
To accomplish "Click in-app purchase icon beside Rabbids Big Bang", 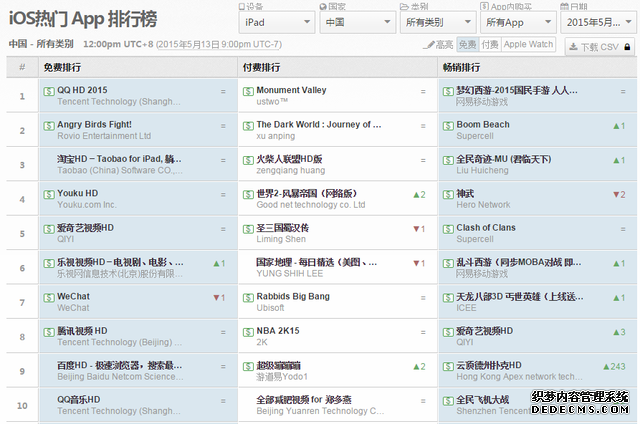I will (x=248, y=298).
